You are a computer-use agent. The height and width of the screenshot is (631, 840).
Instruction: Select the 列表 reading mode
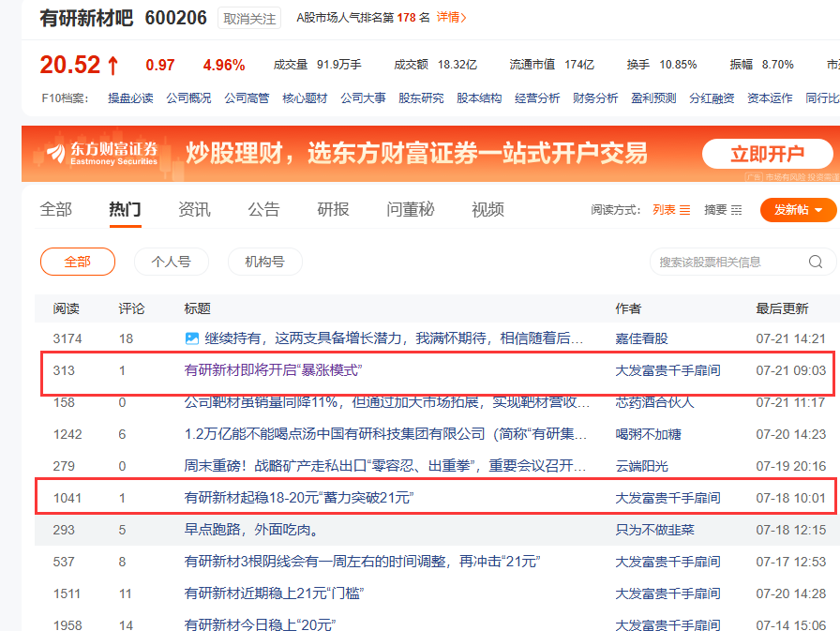point(671,209)
